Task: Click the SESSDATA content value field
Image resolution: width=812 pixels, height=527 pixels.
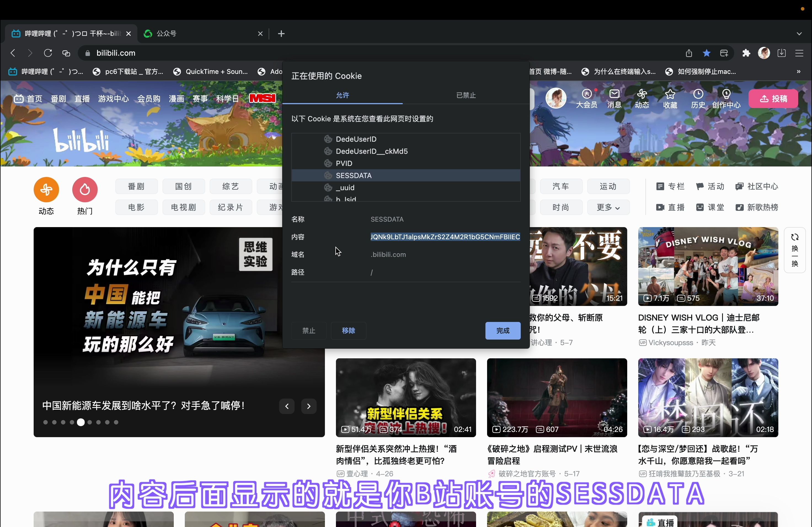Action: [445, 237]
